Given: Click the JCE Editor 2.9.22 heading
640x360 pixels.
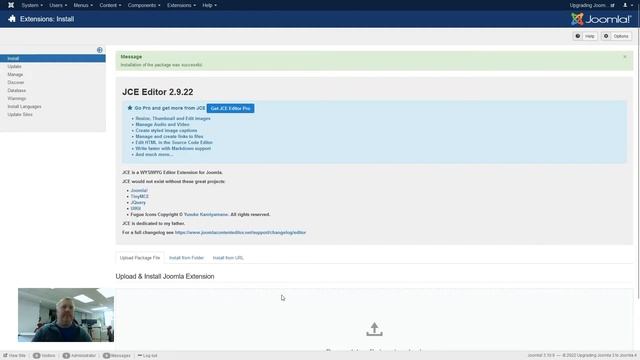Looking at the screenshot, I should (x=158, y=92).
